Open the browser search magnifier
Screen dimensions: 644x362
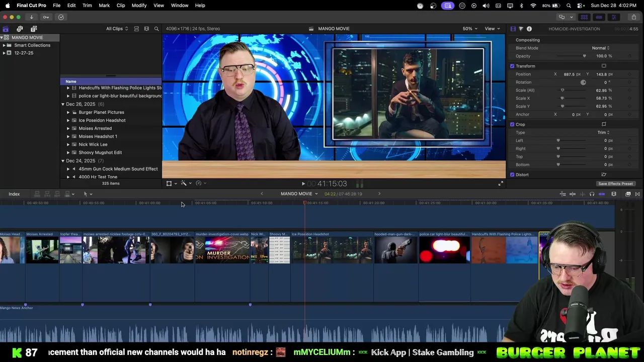point(156,29)
